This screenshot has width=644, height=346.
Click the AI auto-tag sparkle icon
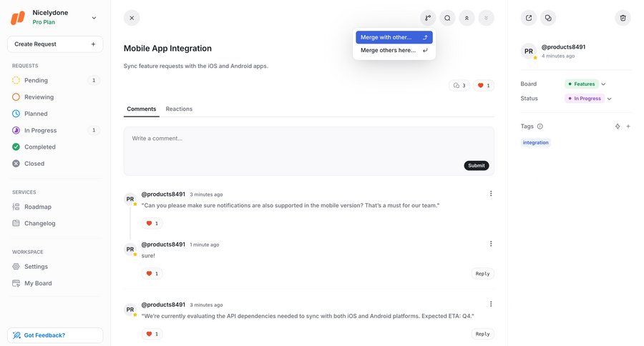coord(618,127)
